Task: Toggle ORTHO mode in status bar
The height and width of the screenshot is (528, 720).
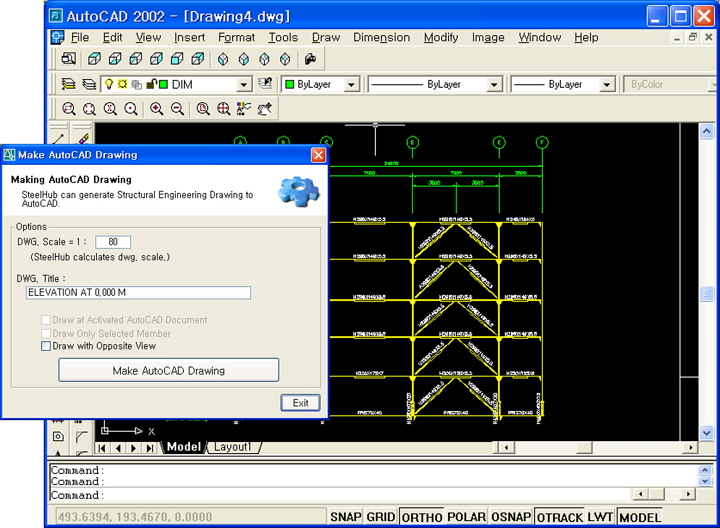Action: (421, 517)
